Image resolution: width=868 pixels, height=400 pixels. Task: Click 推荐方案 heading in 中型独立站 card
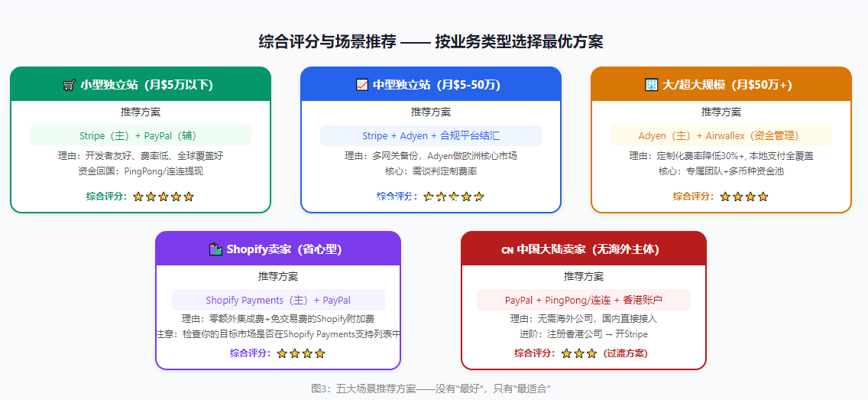(431, 112)
